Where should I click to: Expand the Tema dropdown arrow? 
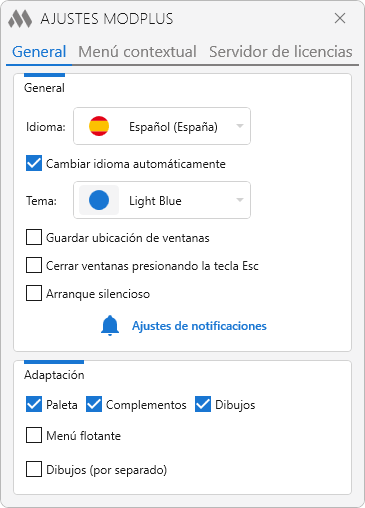[240, 200]
